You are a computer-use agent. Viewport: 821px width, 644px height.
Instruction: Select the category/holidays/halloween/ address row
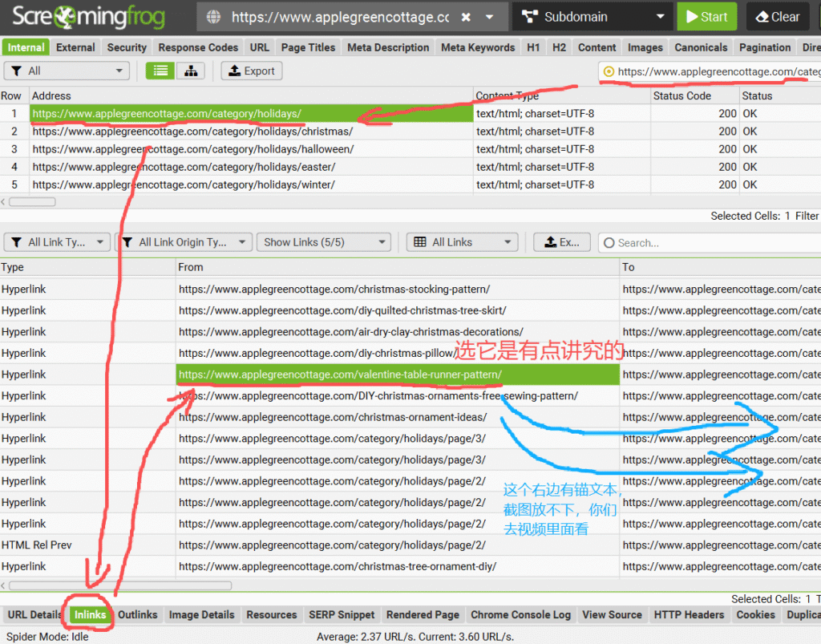pos(251,149)
